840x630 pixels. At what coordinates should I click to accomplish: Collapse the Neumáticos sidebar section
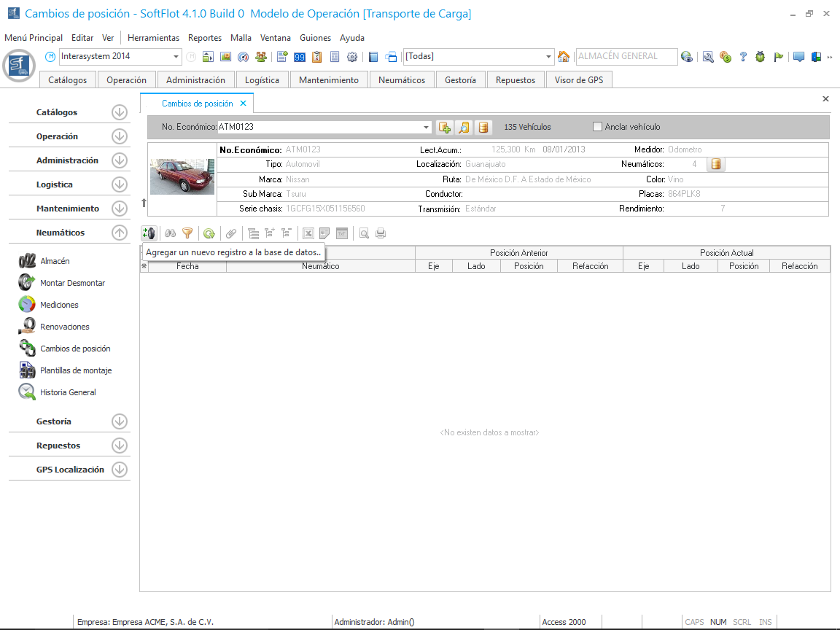click(120, 233)
